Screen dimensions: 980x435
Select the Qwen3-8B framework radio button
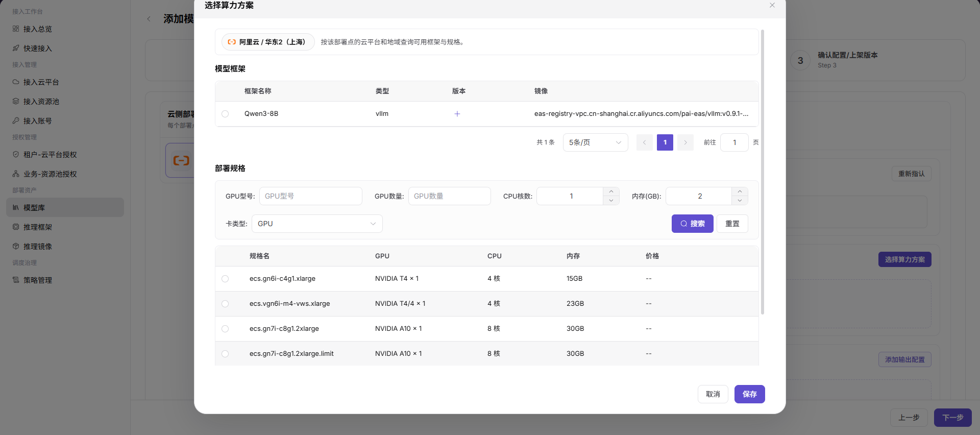pos(225,114)
